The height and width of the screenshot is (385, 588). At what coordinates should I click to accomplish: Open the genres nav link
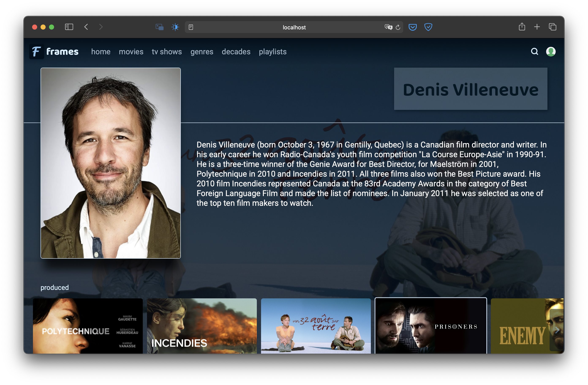[202, 52]
